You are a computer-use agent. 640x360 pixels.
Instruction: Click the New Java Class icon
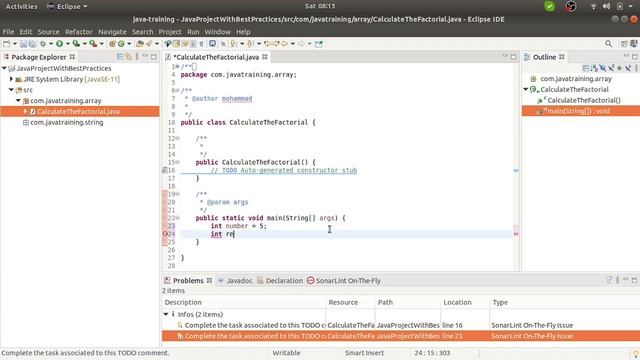121,44
